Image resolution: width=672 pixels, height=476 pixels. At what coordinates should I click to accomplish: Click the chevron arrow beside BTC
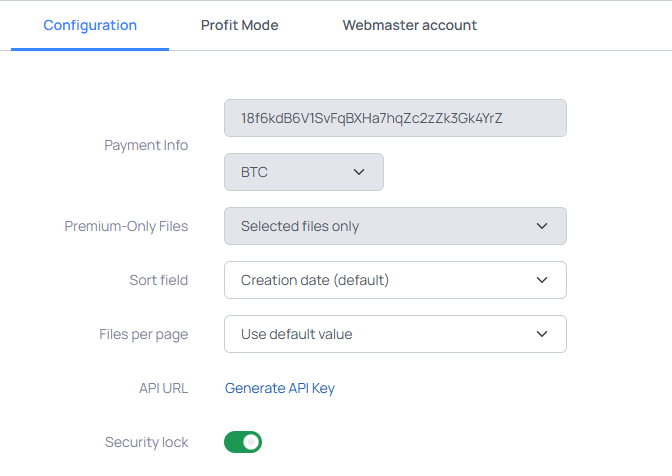[360, 172]
